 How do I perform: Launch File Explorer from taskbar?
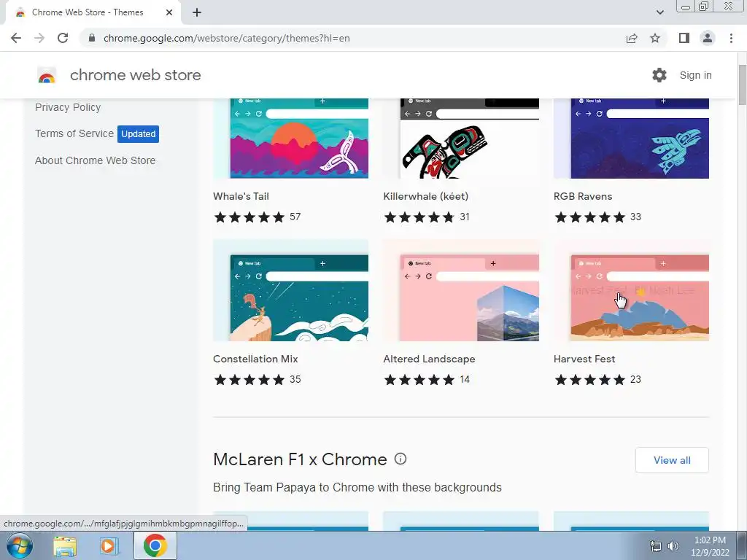click(65, 545)
